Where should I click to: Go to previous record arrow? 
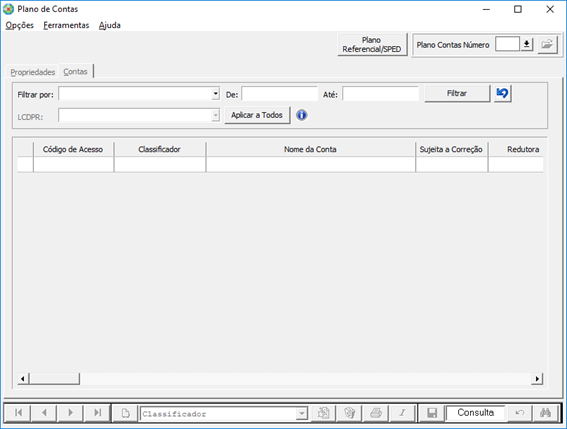[x=44, y=413]
